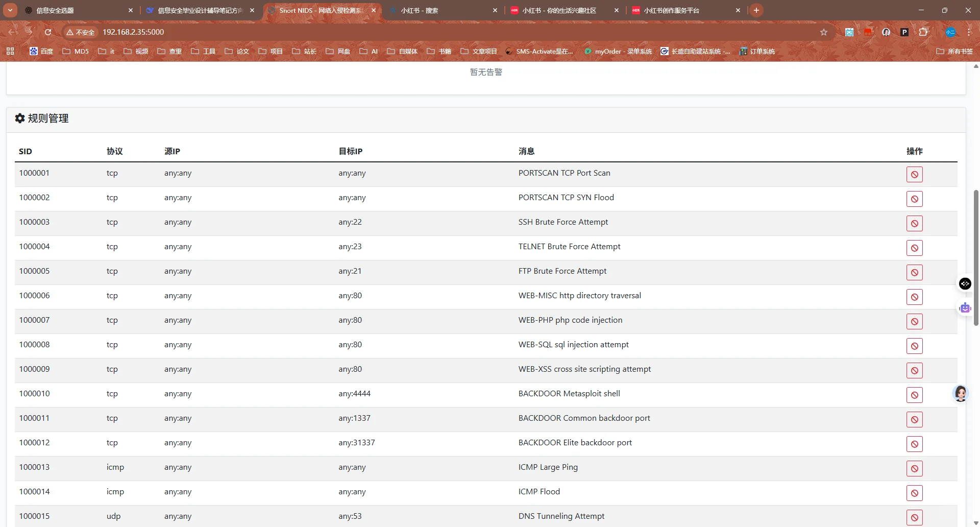Disable rule WEB-SQL sql injection attempt
Screen dimensions: 980x527
(x=914, y=346)
